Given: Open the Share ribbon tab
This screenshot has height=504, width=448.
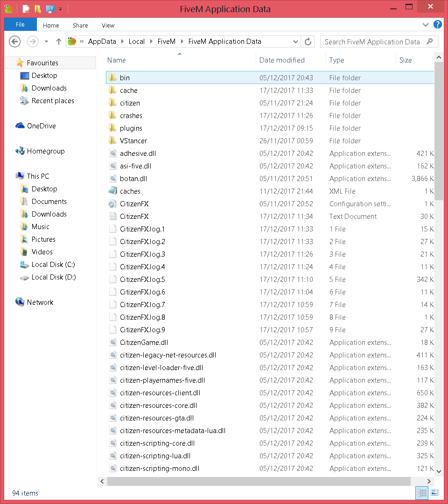Looking at the screenshot, I should tap(80, 25).
